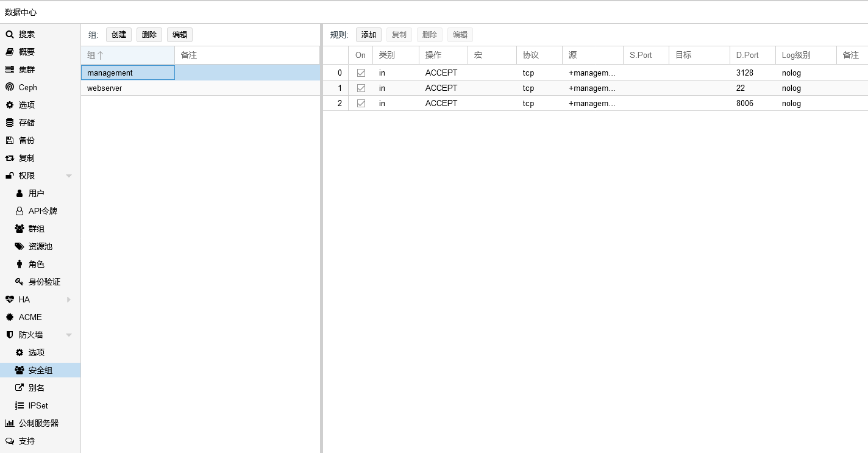
Task: Click the 删除 rule button
Action: 430,35
